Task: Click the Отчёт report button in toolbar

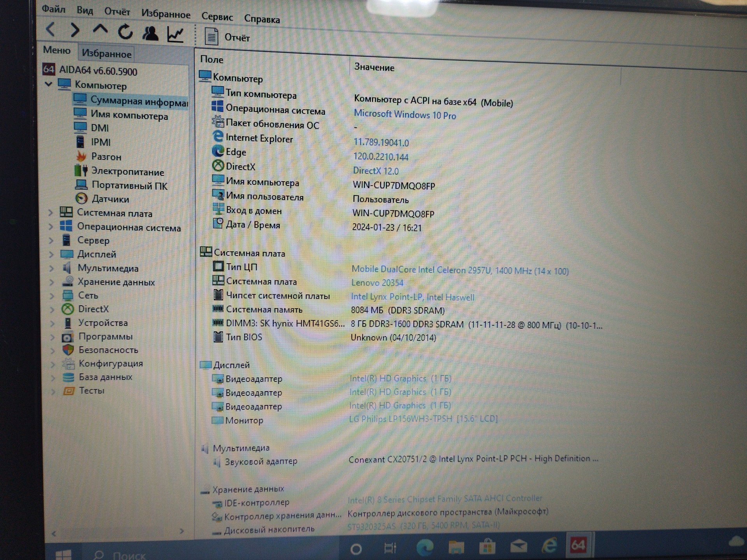Action: 227,37
